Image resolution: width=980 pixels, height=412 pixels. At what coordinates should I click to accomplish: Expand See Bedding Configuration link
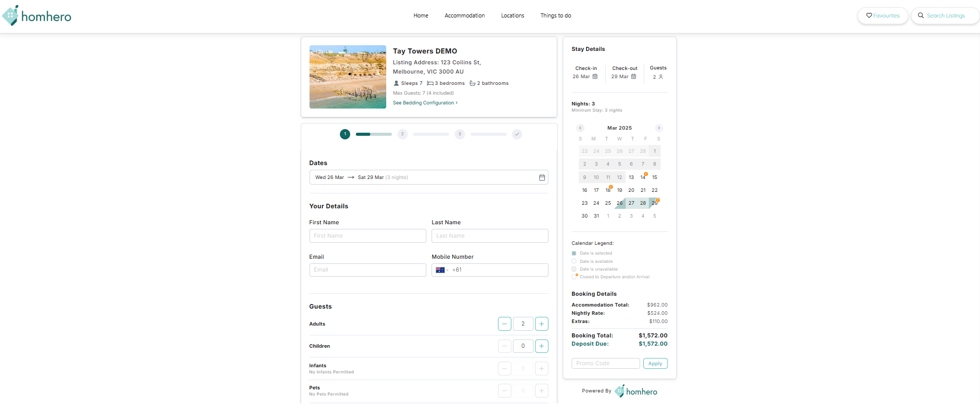[425, 103]
